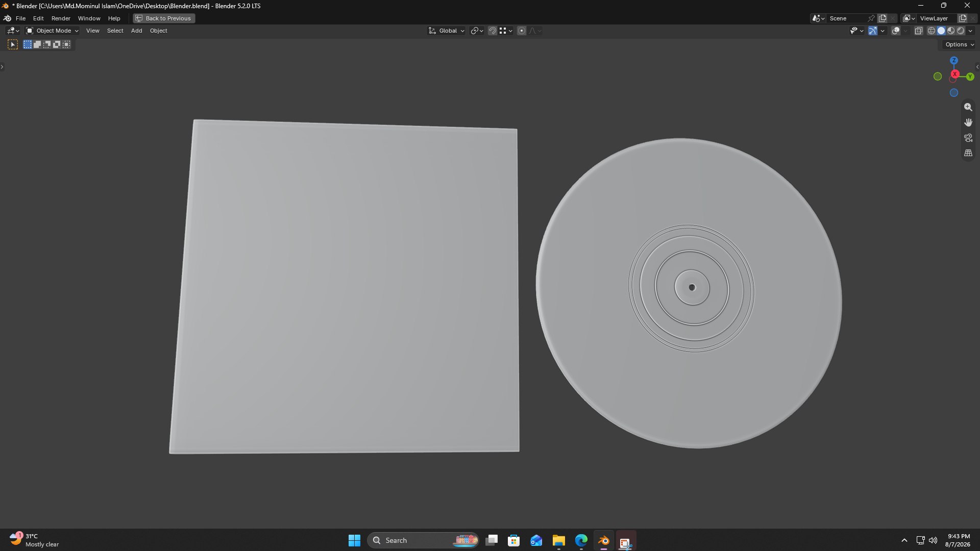Viewport: 980px width, 551px height.
Task: Open the Blender logo menu
Action: coord(7,18)
